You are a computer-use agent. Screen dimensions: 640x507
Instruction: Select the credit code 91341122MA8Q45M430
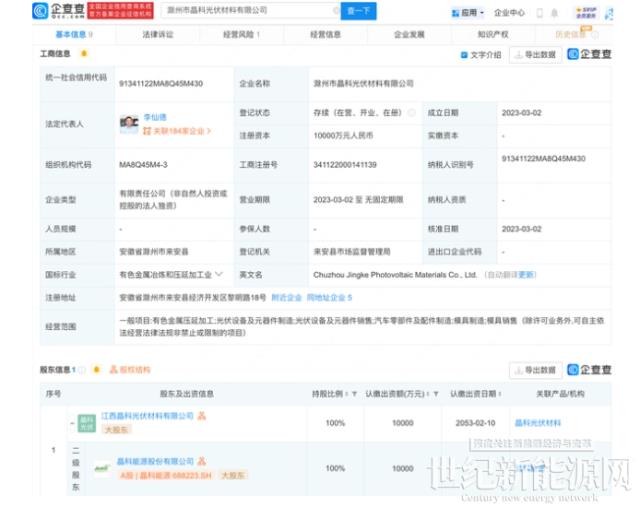161,84
